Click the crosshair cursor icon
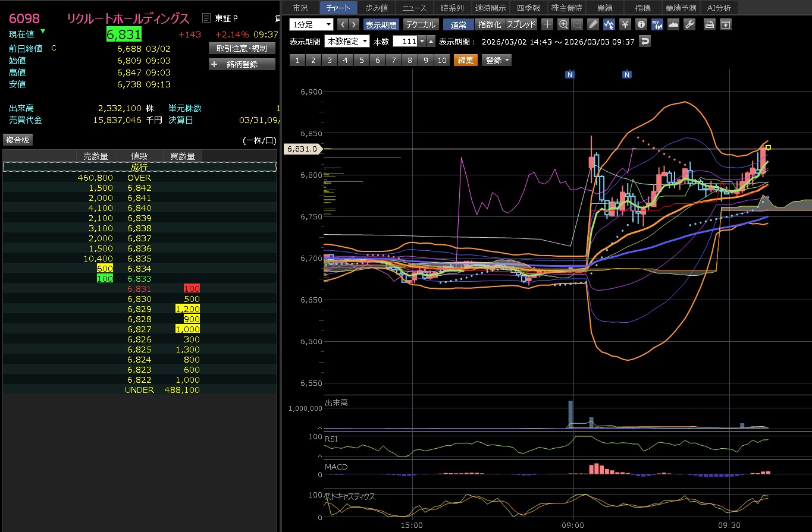 coord(547,24)
